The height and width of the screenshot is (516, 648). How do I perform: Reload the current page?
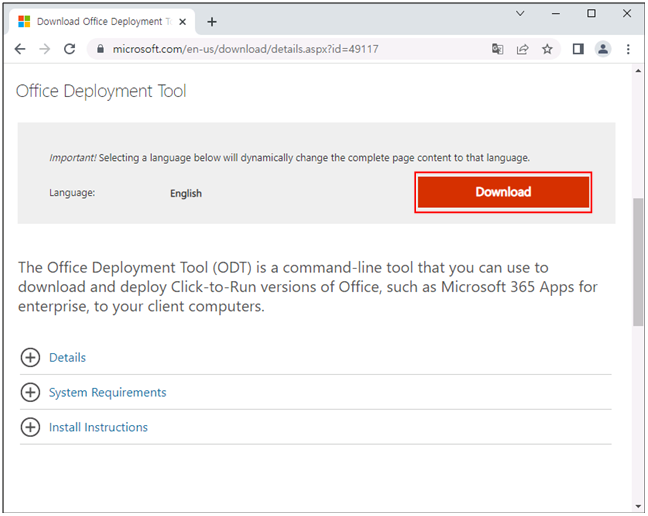click(x=69, y=49)
